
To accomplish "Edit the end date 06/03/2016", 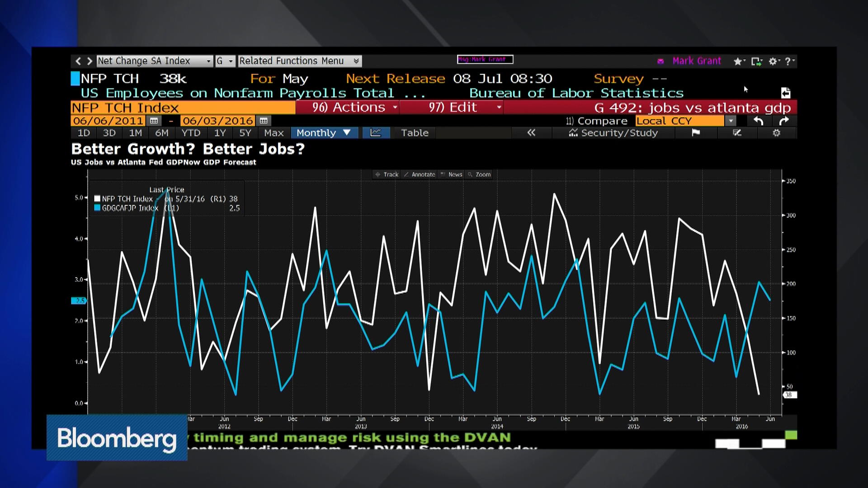I will coord(218,121).
